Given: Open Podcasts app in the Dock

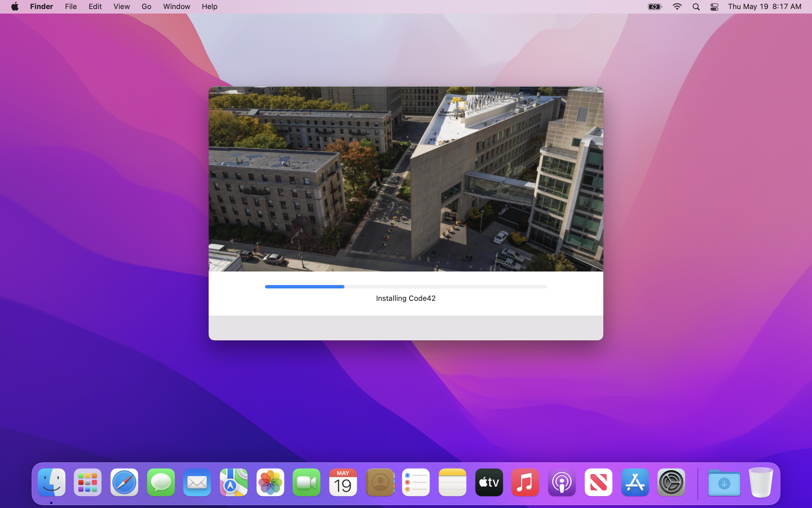Looking at the screenshot, I should 562,482.
